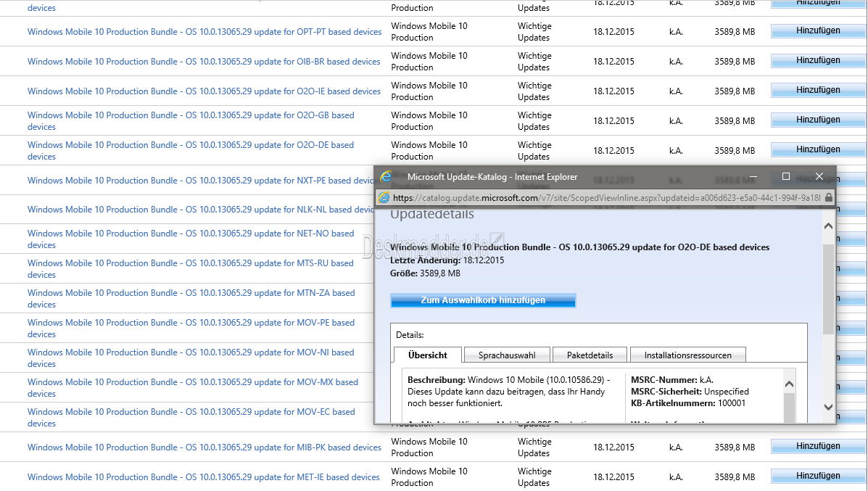This screenshot has width=868, height=491.
Task: Open the O2O-DE update link in the catalog list
Action: click(x=191, y=151)
